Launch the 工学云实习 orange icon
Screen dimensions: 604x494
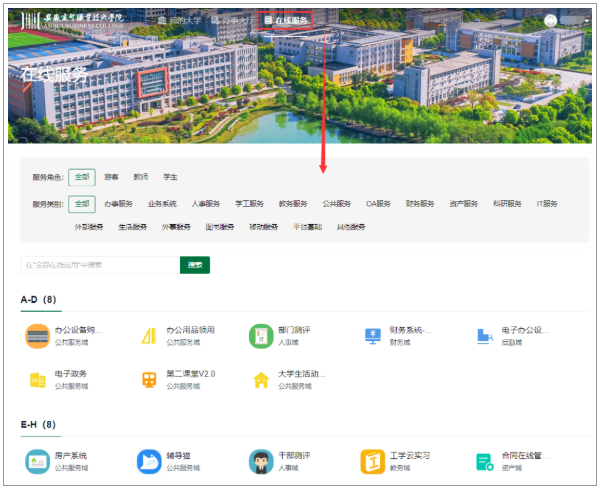[373, 461]
